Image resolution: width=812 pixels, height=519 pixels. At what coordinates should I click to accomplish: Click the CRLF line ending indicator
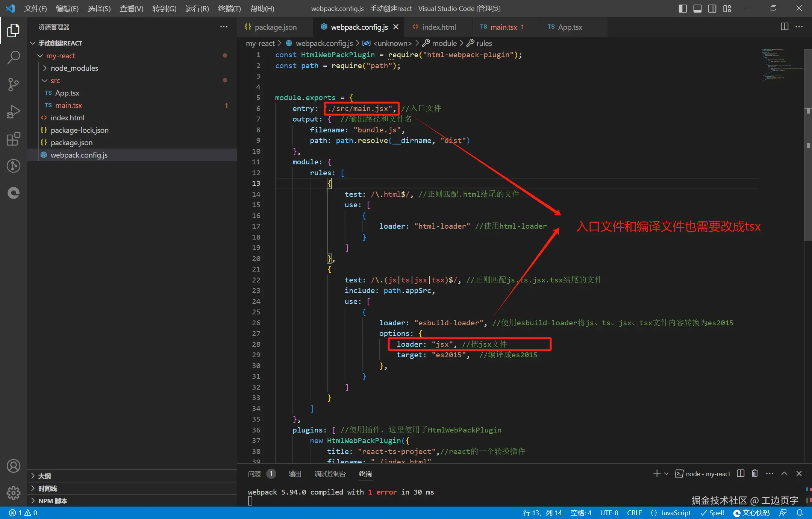point(634,513)
